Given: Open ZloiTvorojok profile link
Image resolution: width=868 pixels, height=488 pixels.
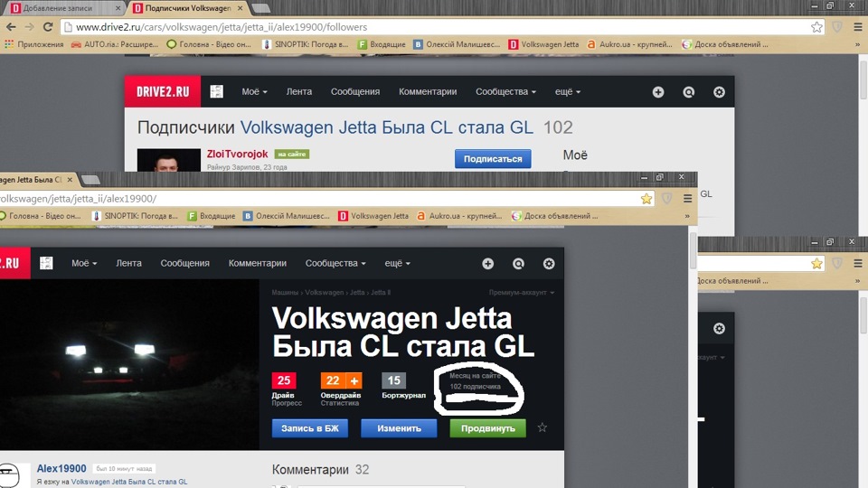Looking at the screenshot, I should point(238,154).
